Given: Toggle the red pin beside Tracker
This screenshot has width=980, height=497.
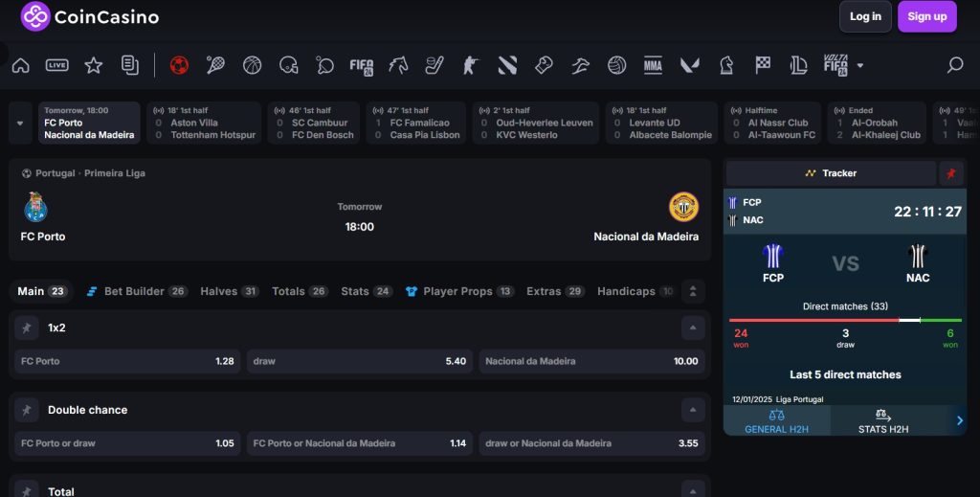Looking at the screenshot, I should pyautogui.click(x=951, y=173).
